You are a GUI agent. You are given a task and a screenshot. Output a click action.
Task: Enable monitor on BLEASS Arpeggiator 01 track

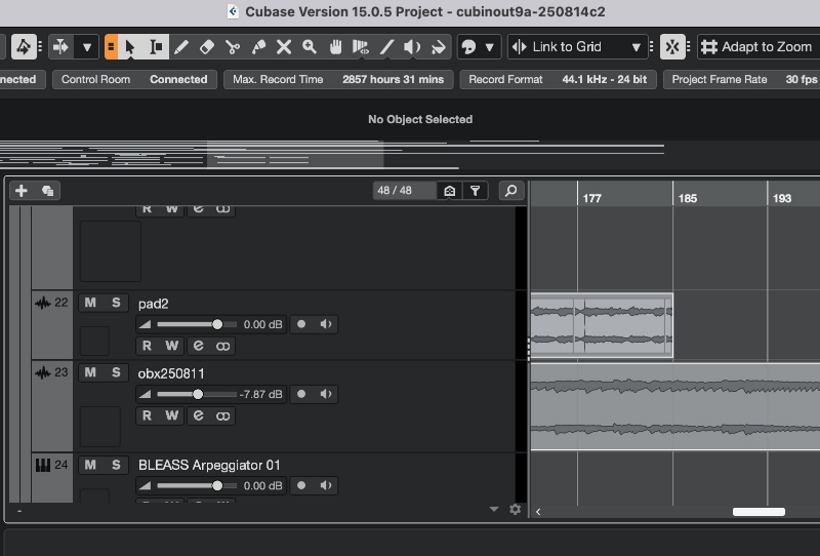click(x=326, y=485)
